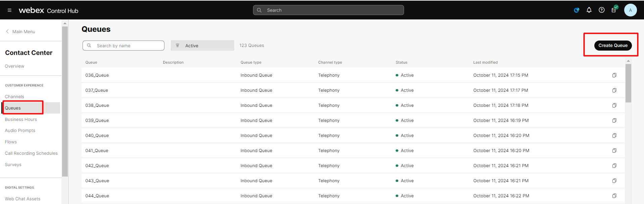Open the 038_Queue entry

(97, 106)
